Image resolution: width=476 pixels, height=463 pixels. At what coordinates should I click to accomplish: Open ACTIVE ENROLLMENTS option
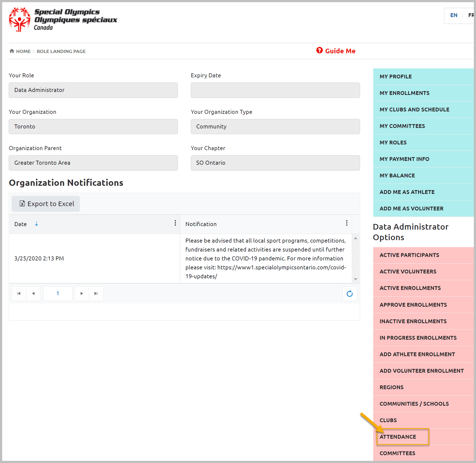point(423,288)
